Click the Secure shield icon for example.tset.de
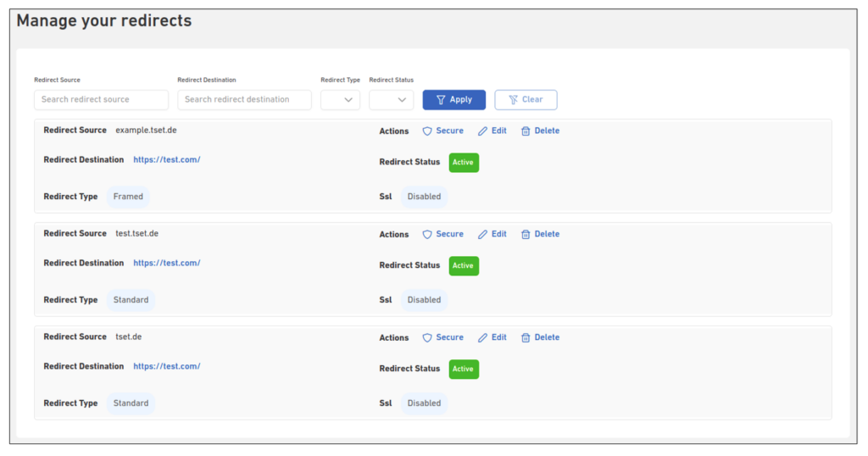 pyautogui.click(x=427, y=131)
